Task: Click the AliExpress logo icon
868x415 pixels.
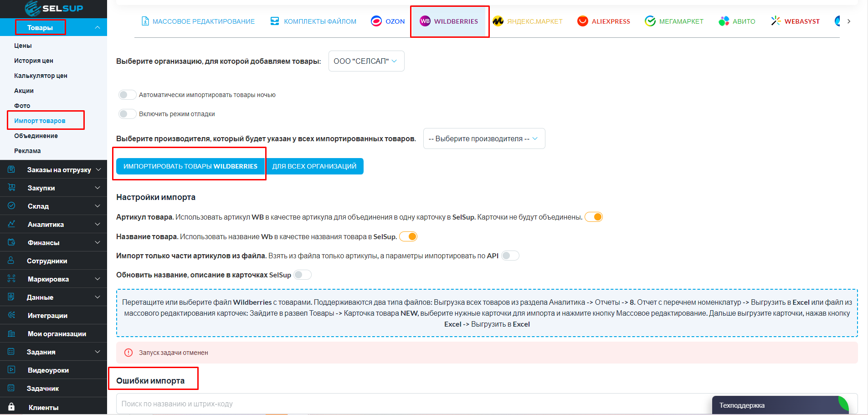Action: click(583, 21)
